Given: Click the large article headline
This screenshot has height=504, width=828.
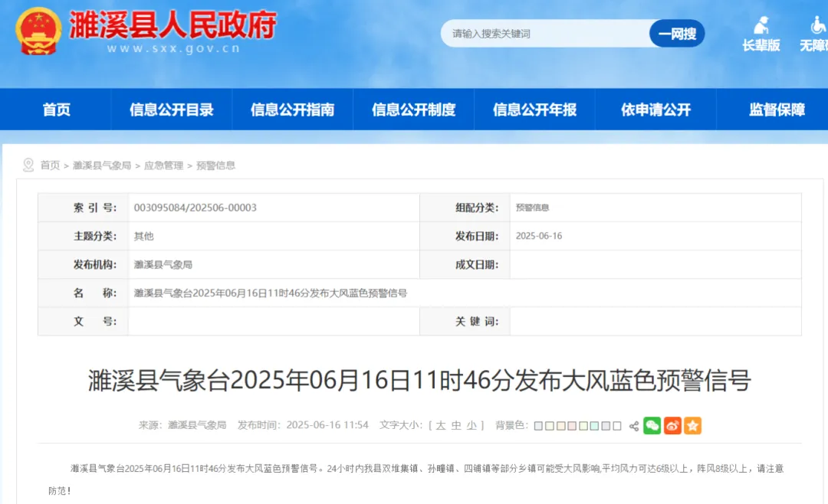Looking at the screenshot, I should point(419,380).
